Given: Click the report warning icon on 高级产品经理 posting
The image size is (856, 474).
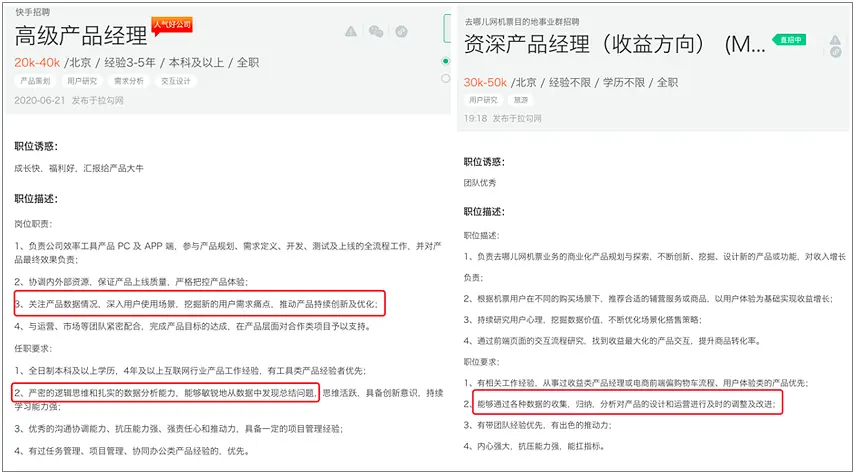Looking at the screenshot, I should tap(351, 32).
